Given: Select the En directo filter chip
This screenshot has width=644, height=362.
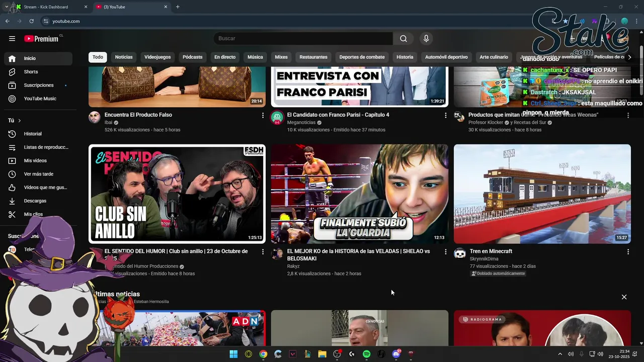Looking at the screenshot, I should click(225, 57).
